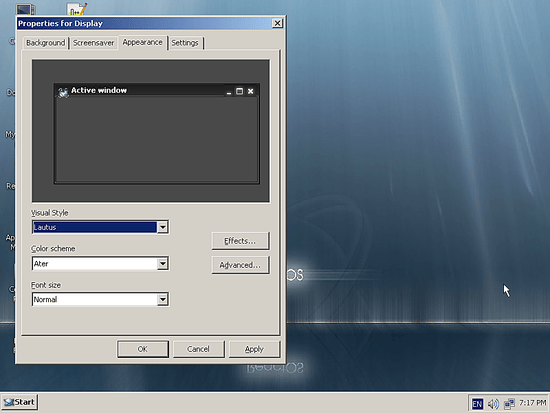550x413 pixels.
Task: Expand the Visual Style dropdown arrow
Action: tap(162, 227)
